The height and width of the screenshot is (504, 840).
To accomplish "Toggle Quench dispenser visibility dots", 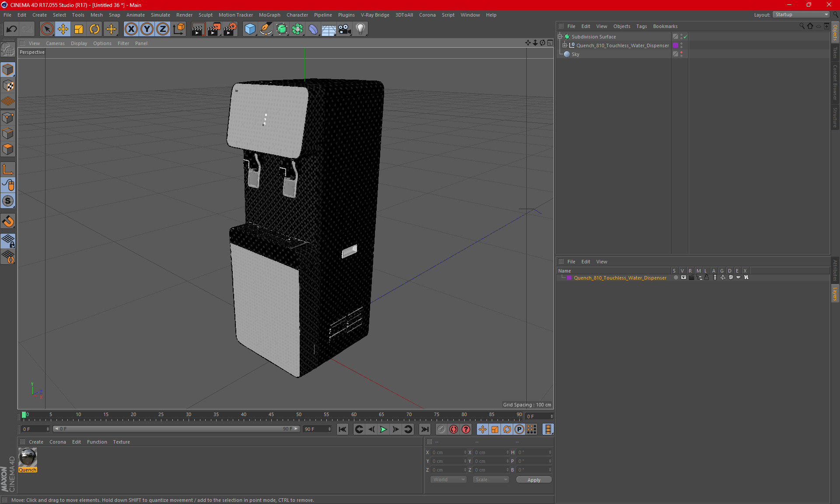I will pyautogui.click(x=681, y=45).
